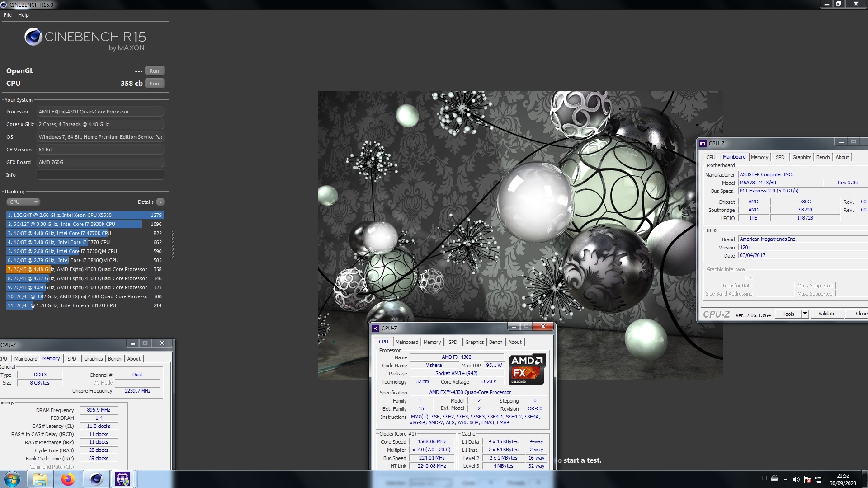Open the Tools dropdown arrow in the CPU-Z Mainboard window
This screenshot has width=868, height=488.
[x=805, y=314]
